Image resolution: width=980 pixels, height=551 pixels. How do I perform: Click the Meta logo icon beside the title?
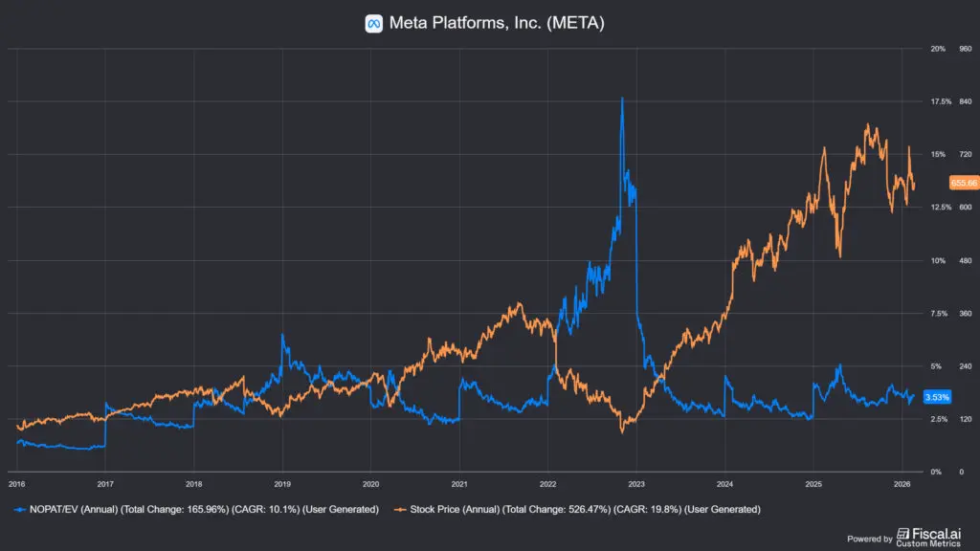pos(374,23)
